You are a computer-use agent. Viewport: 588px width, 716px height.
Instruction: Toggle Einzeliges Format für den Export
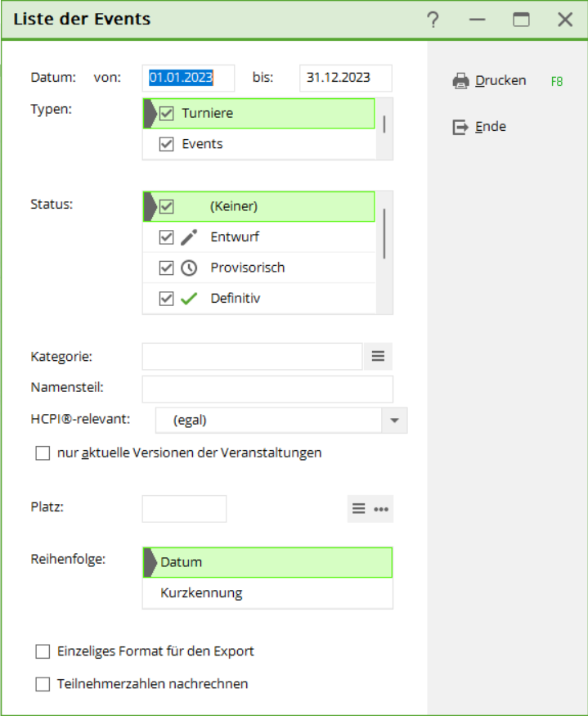(43, 651)
